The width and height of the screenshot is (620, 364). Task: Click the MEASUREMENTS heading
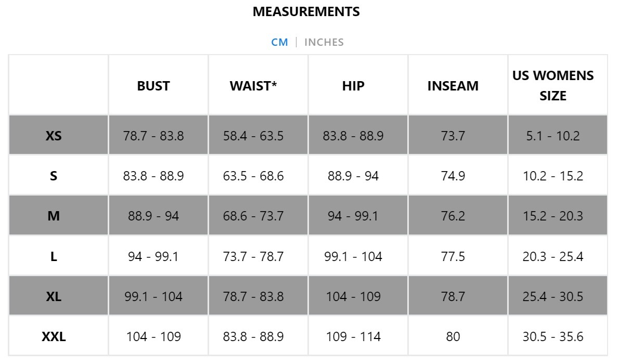tap(306, 11)
